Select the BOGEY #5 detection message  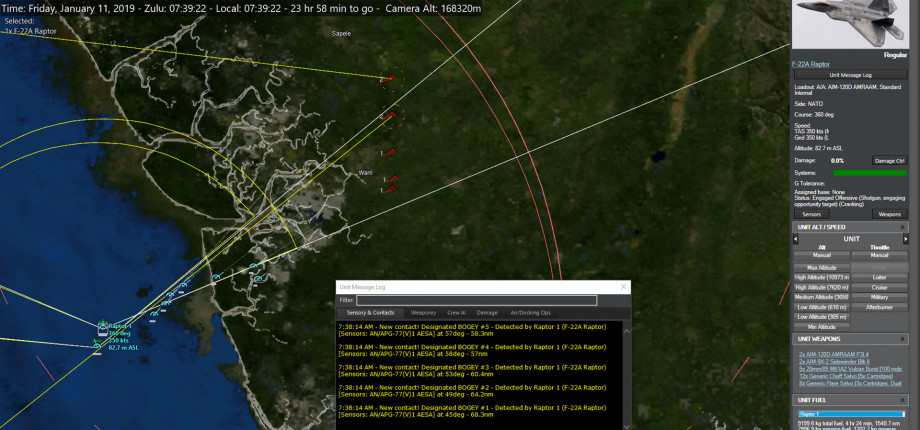point(472,330)
